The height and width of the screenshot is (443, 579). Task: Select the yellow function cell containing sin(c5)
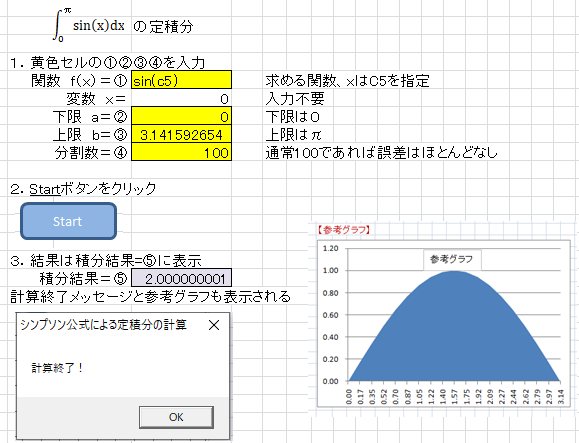181,80
